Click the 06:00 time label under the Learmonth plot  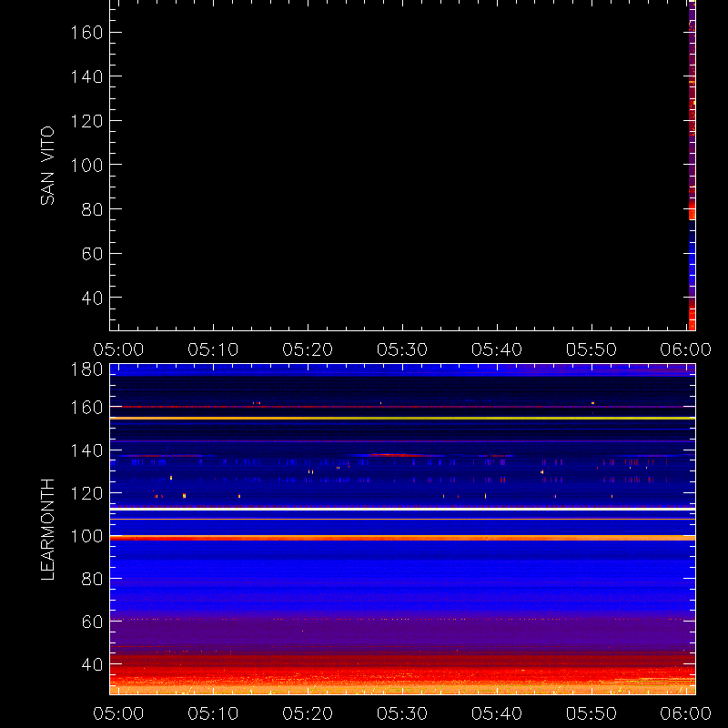click(x=686, y=713)
